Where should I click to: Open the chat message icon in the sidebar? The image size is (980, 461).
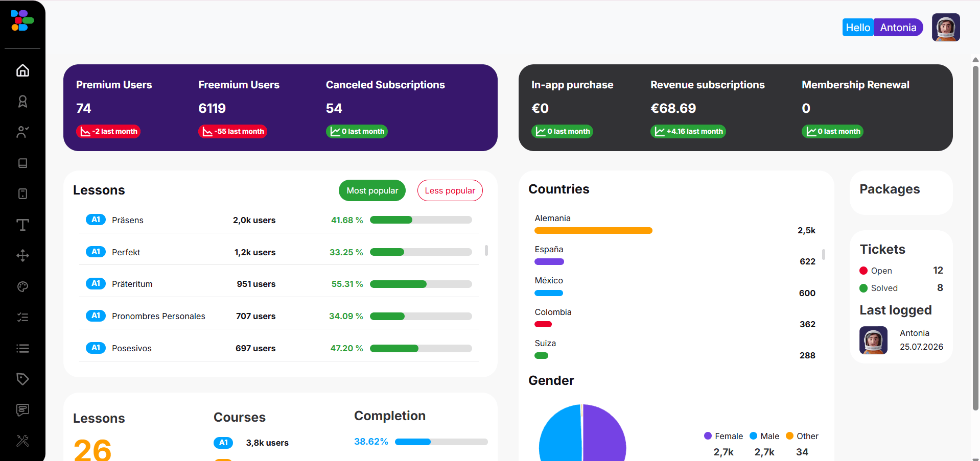[x=22, y=410]
